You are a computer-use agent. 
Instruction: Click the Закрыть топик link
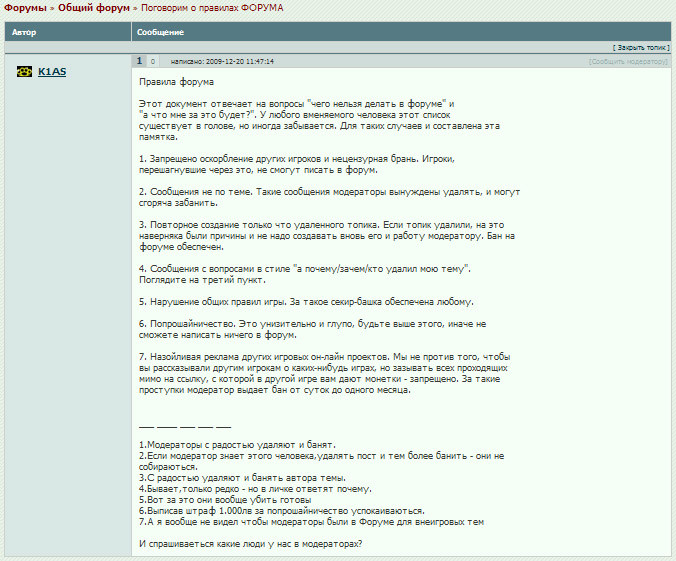(x=641, y=48)
